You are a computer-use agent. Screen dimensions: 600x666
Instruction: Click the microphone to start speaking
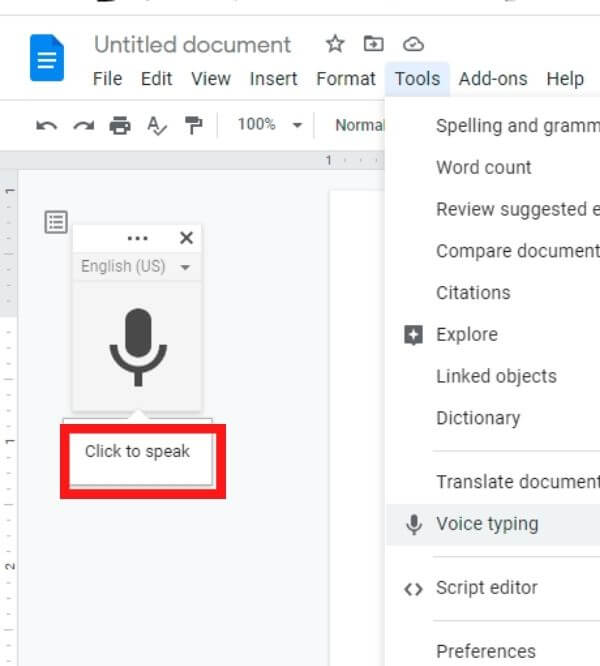[x=138, y=347]
